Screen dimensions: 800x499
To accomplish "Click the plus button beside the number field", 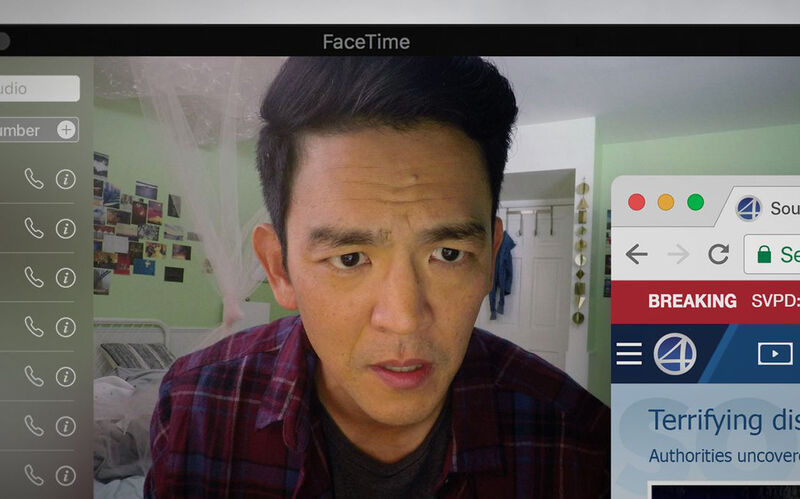I will click(66, 130).
